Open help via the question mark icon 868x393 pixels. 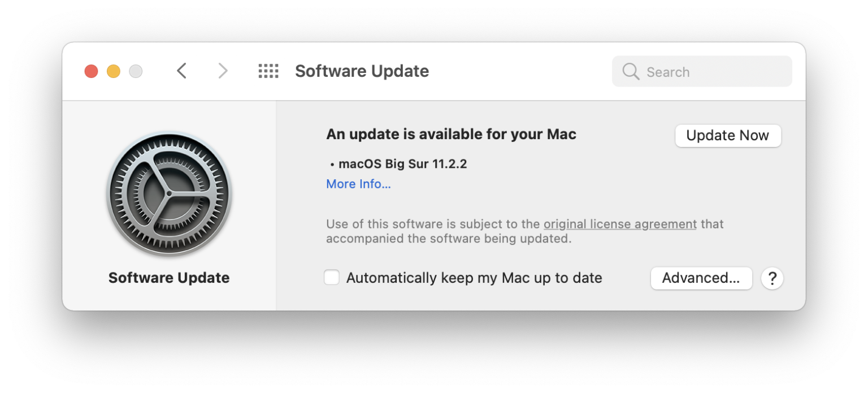pos(772,278)
